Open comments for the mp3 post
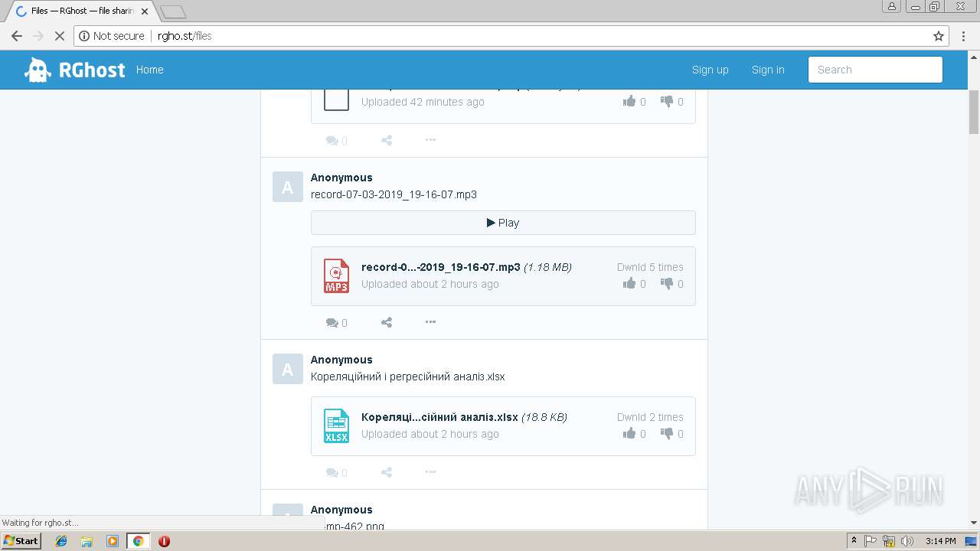Screen dimensions: 980x551 (x=336, y=323)
